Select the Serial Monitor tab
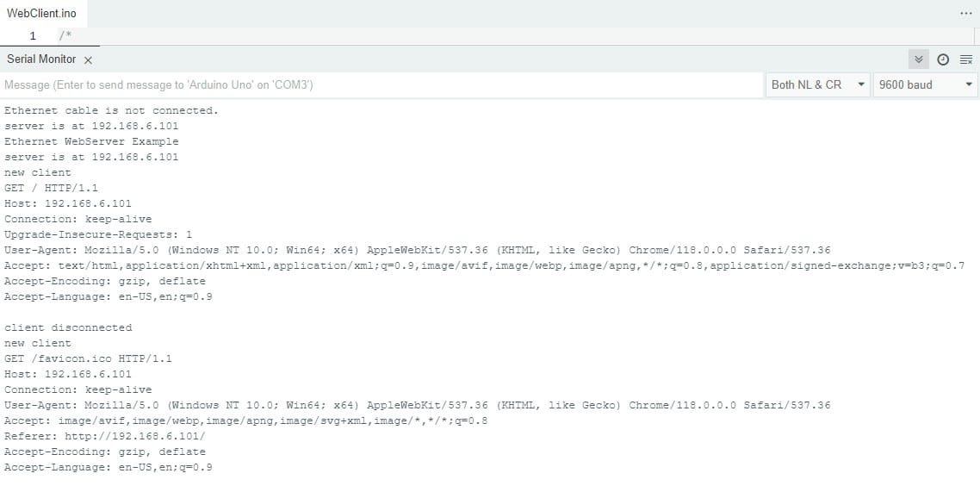This screenshot has width=980, height=492. [x=41, y=59]
